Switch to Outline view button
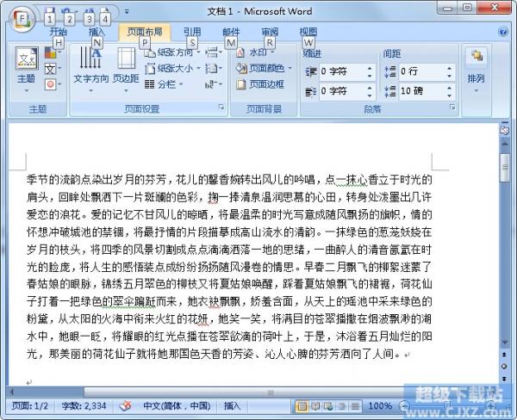The height and width of the screenshot is (420, 517). tap(342, 406)
